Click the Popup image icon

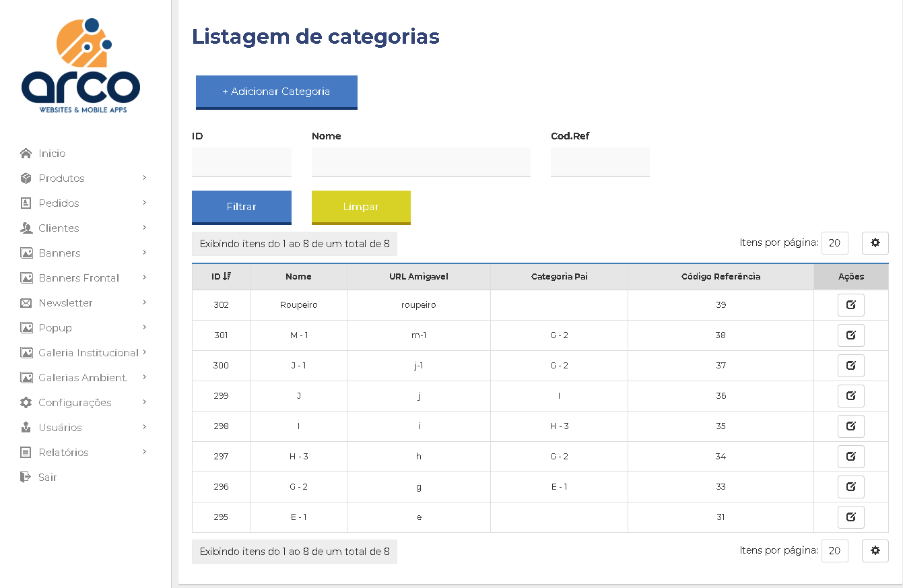(26, 328)
